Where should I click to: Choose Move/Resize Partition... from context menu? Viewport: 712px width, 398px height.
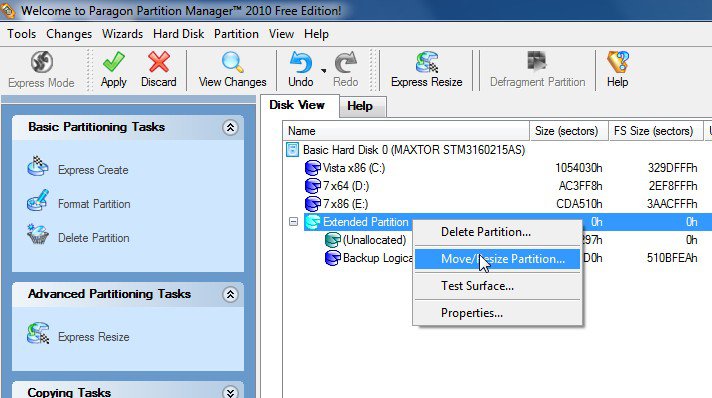click(x=497, y=259)
